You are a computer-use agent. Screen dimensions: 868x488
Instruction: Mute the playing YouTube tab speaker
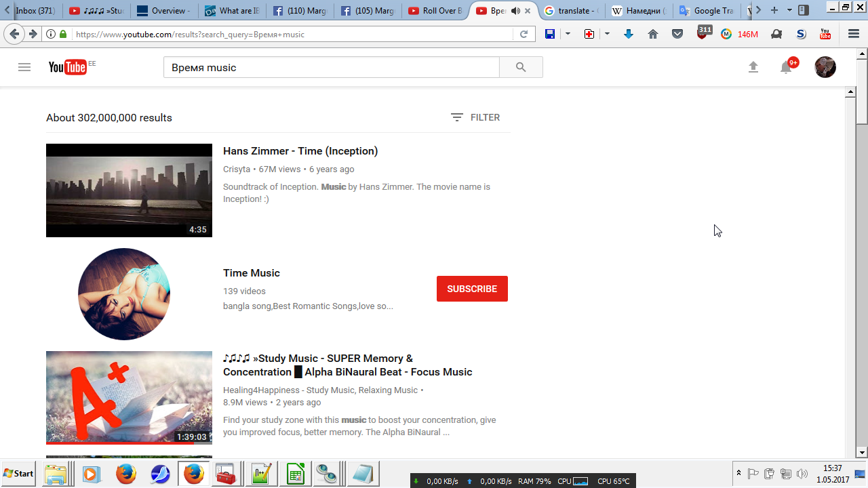[x=515, y=11]
